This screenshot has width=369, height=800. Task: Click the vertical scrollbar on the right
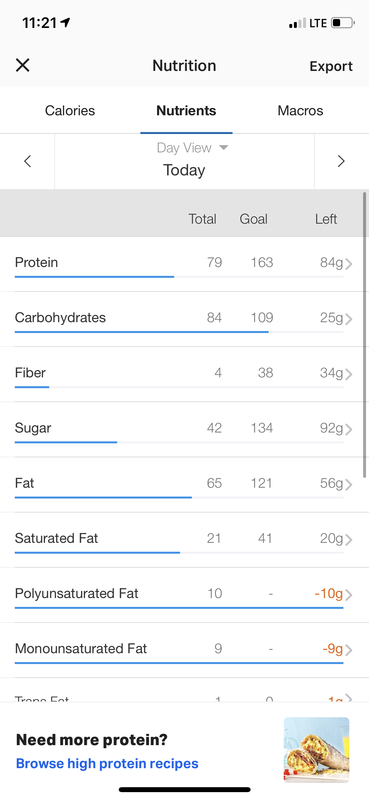(x=364, y=335)
